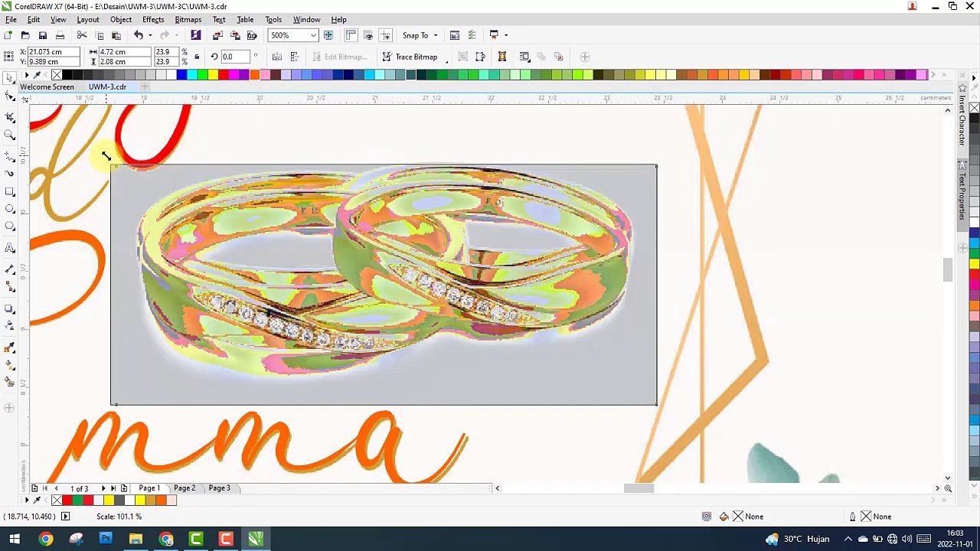
Task: Click the Open file icon
Action: click(x=25, y=35)
